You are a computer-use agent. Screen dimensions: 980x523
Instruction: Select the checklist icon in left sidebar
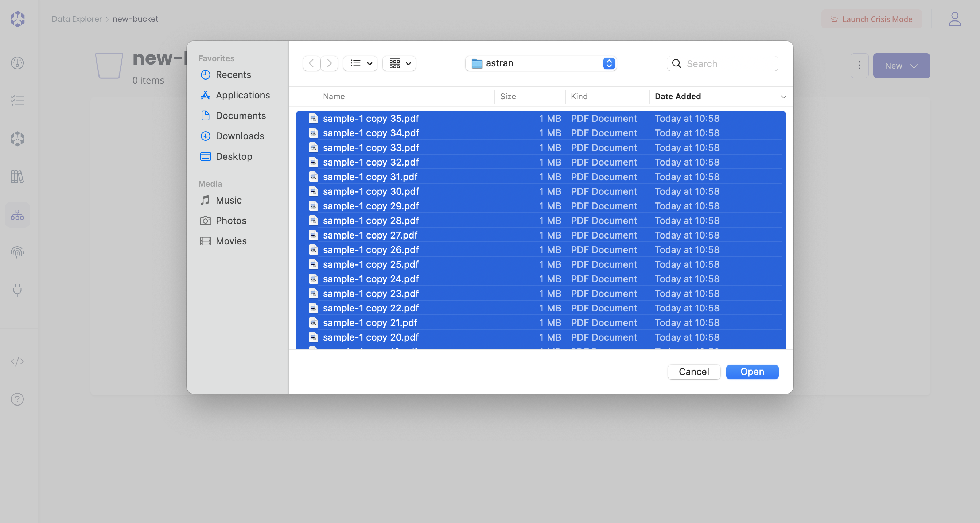17,101
